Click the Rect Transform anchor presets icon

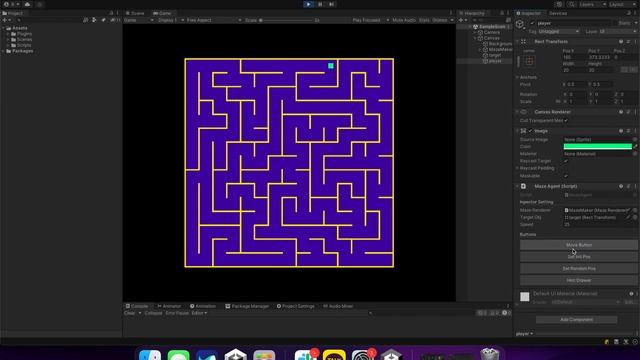click(x=529, y=61)
